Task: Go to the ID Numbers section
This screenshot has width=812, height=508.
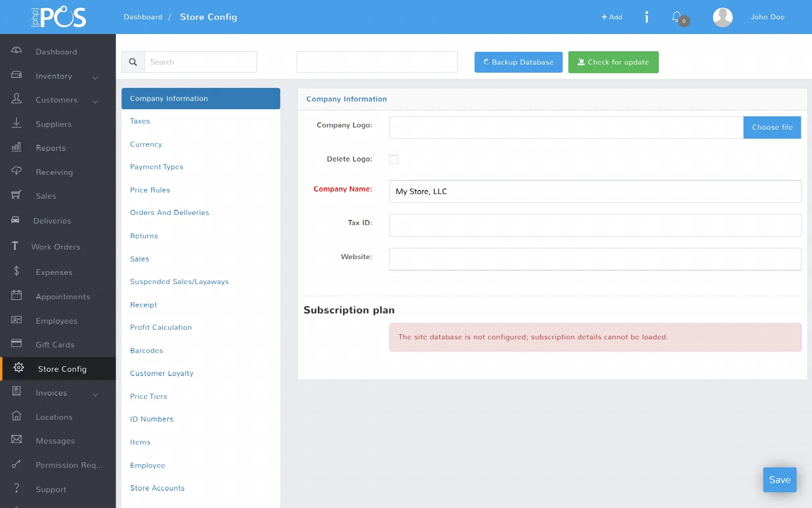Action: (x=152, y=419)
